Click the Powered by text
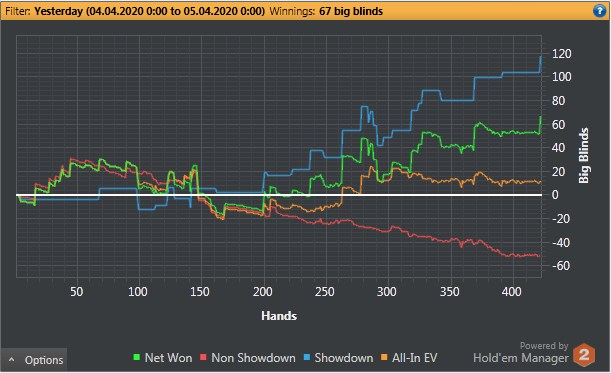611x373 pixels. pyautogui.click(x=544, y=346)
